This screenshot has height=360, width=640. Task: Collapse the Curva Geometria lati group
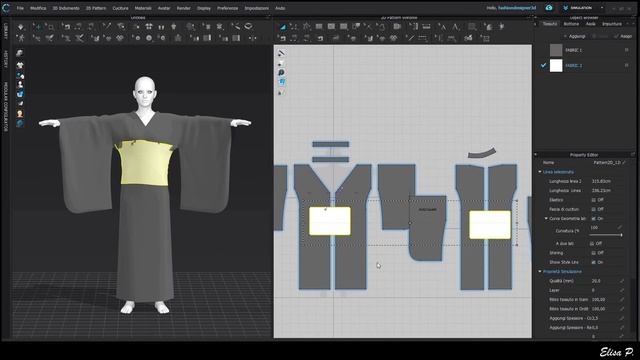[546, 219]
